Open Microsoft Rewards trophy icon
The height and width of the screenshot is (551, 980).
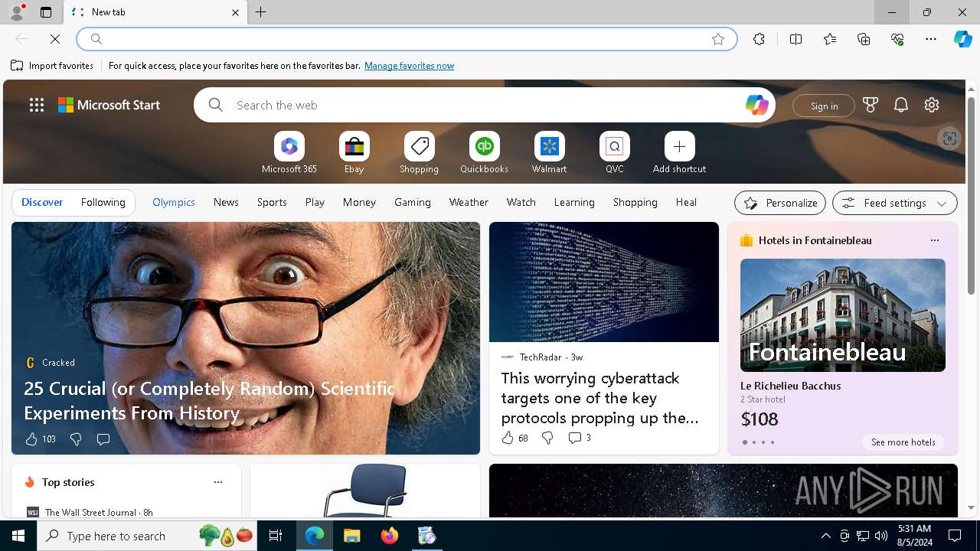[x=871, y=105]
